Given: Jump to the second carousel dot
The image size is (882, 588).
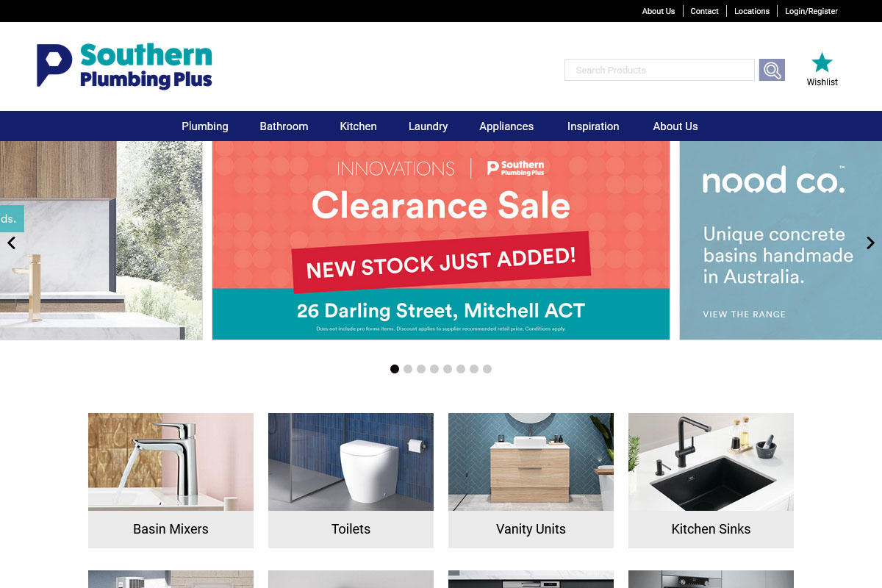Looking at the screenshot, I should pyautogui.click(x=408, y=369).
